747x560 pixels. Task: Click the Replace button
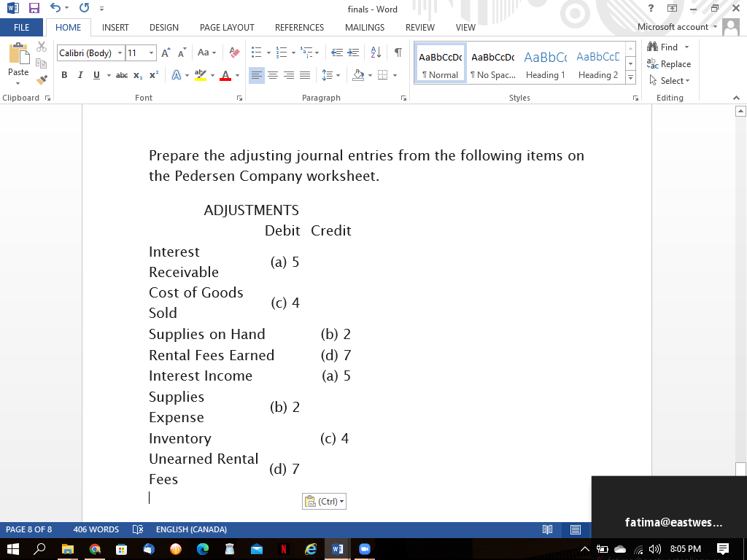coord(668,63)
